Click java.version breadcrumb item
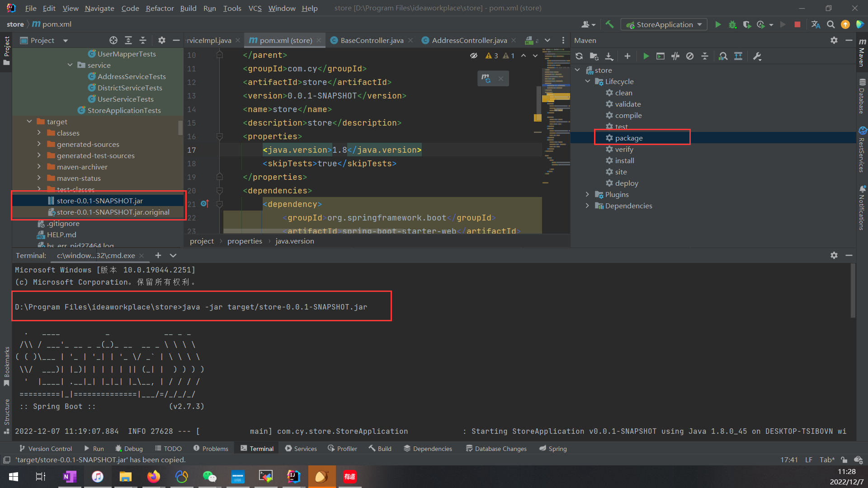868x488 pixels. coord(295,241)
